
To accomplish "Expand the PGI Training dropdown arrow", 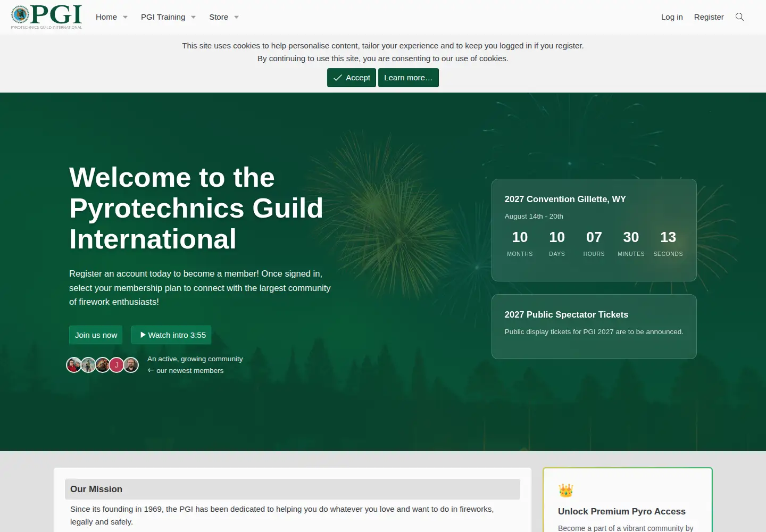I will click(193, 17).
